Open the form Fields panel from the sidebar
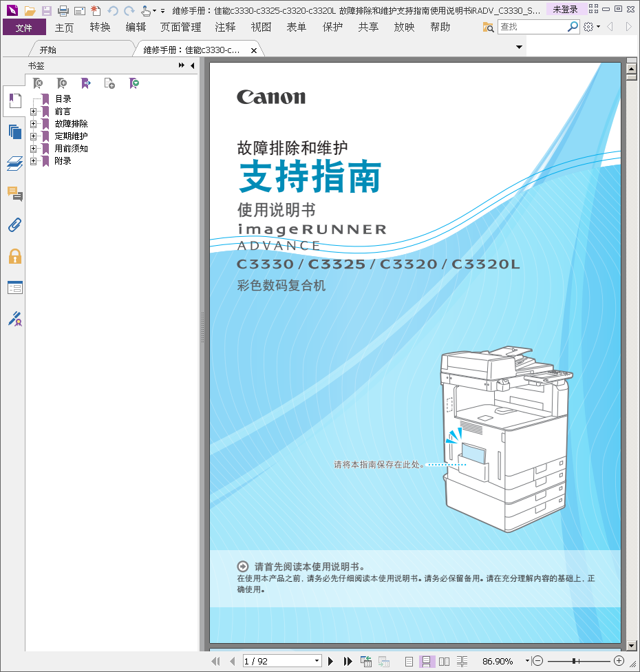Screen dimensions: 640x672 tap(15, 288)
